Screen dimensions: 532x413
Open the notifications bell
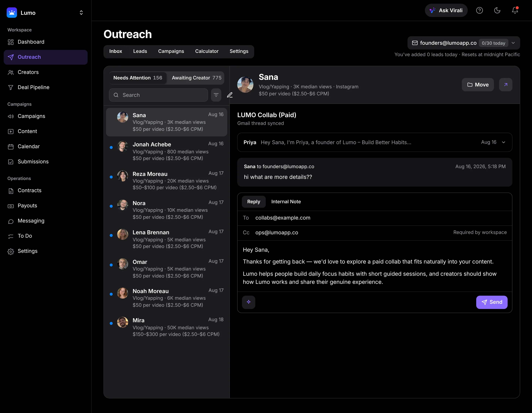click(x=515, y=11)
